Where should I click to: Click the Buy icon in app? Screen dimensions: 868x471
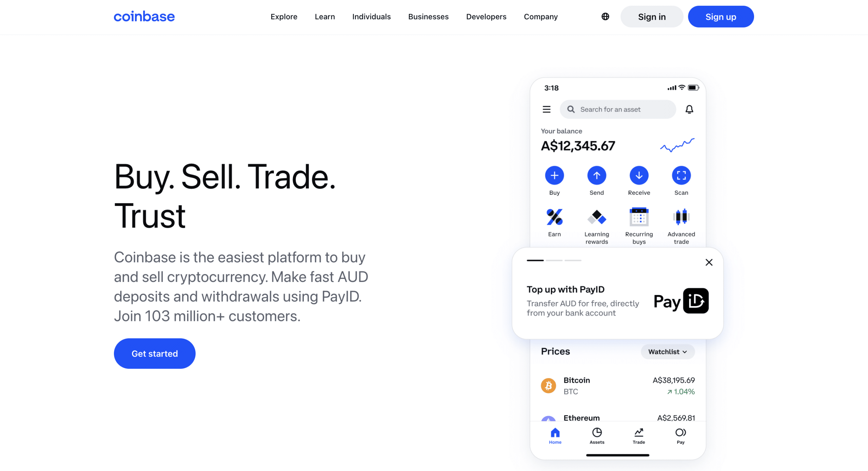(x=554, y=175)
